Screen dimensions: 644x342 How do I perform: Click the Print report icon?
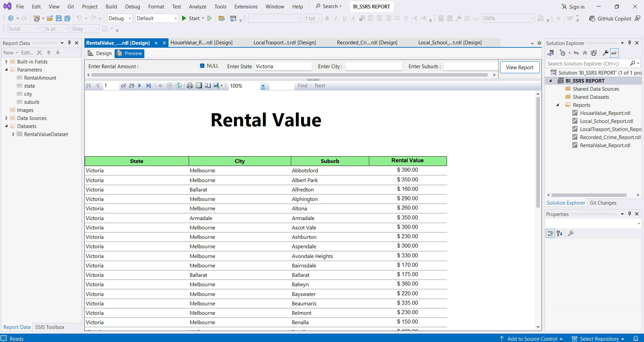coord(190,86)
